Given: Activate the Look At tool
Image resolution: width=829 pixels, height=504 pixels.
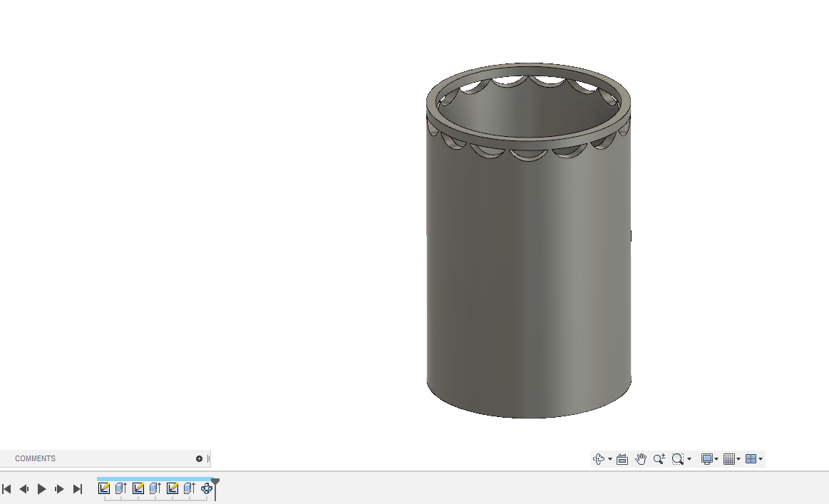Looking at the screenshot, I should pos(622,459).
